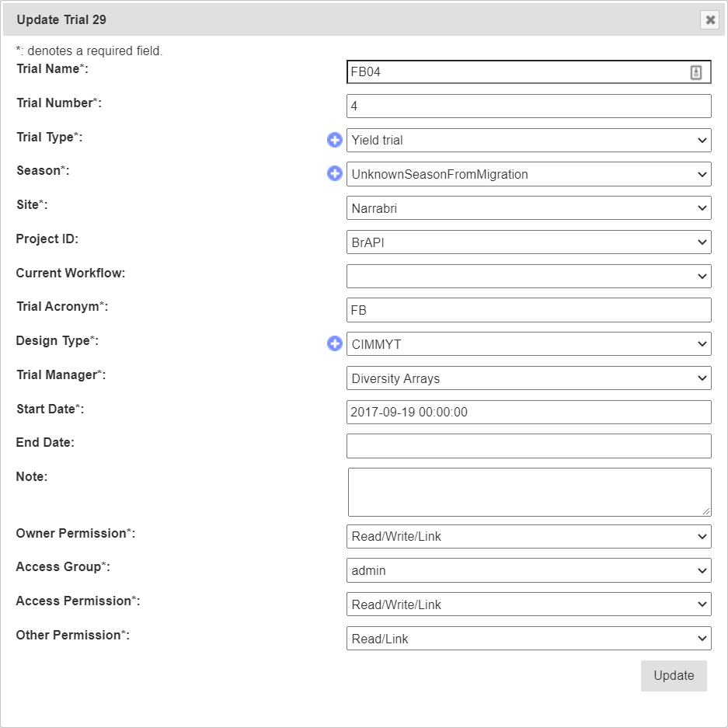
Task: Open the empty Current Workflow dropdown
Action: [x=528, y=276]
